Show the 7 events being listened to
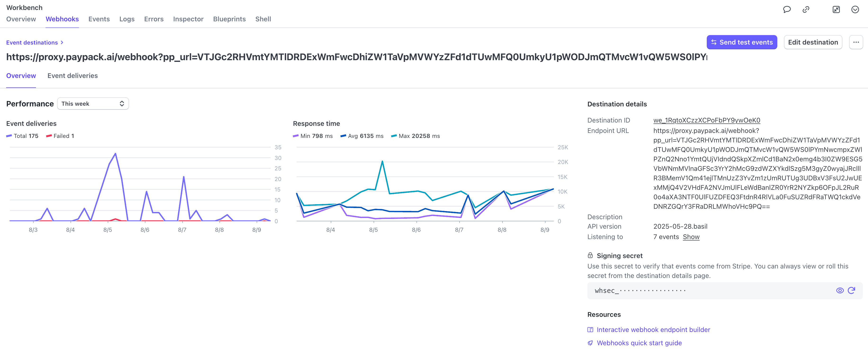The width and height of the screenshot is (868, 354). (691, 237)
